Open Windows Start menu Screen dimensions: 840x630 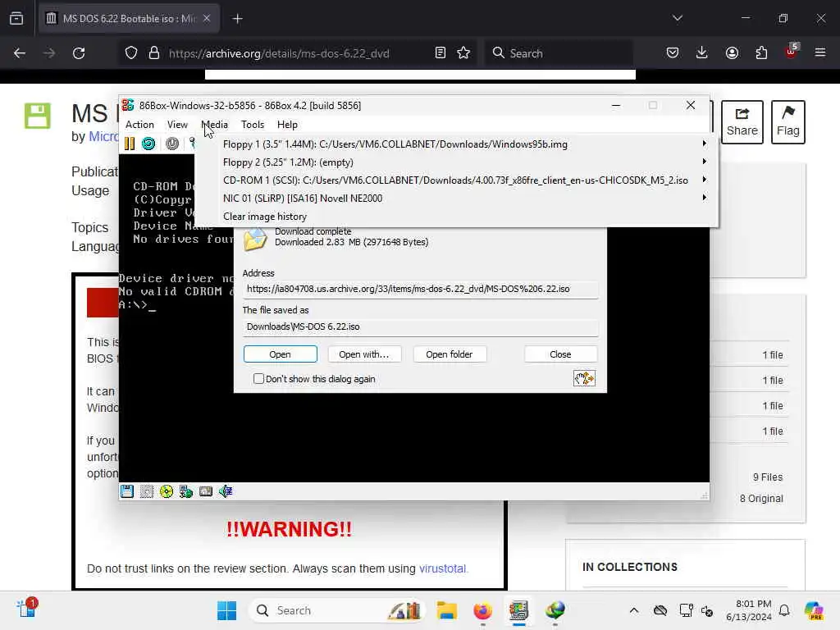click(x=226, y=610)
